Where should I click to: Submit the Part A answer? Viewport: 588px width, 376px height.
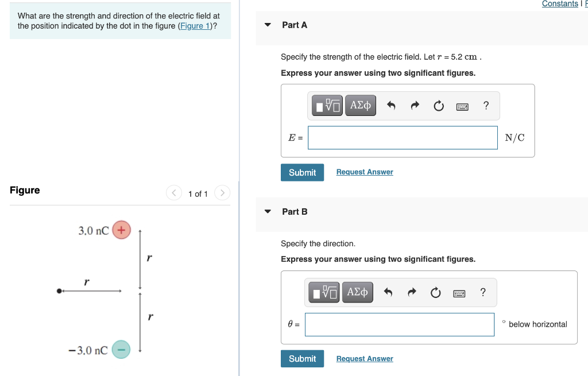click(x=302, y=172)
